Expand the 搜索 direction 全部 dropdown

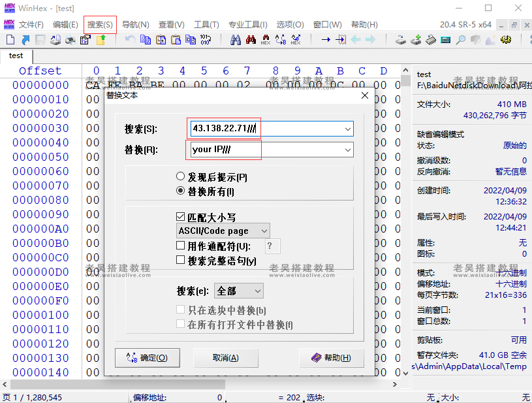[239, 291]
